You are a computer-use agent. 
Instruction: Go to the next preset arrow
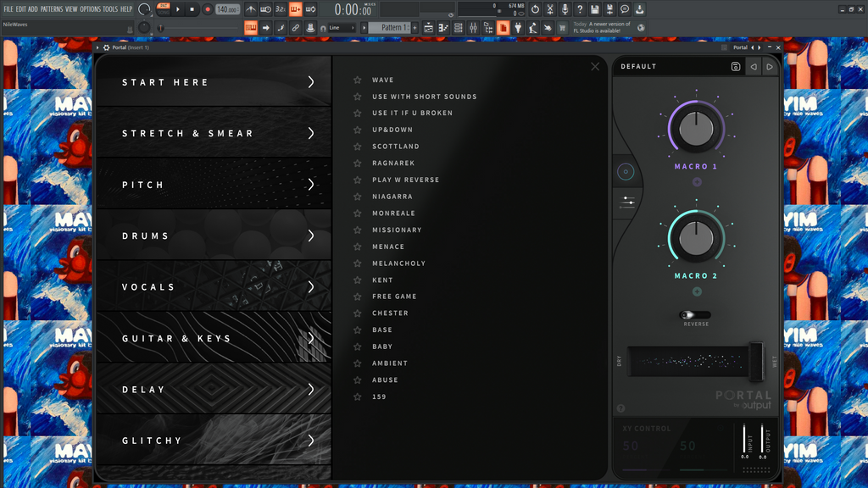tap(770, 67)
